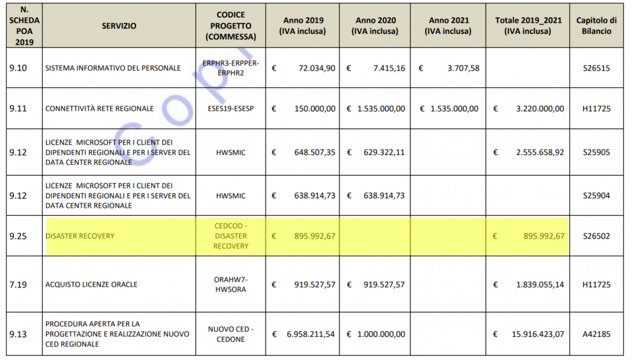Viewport: 633px width, 364px height.
Task: Select the 72.034,90 amount for 2019
Action: [314, 68]
